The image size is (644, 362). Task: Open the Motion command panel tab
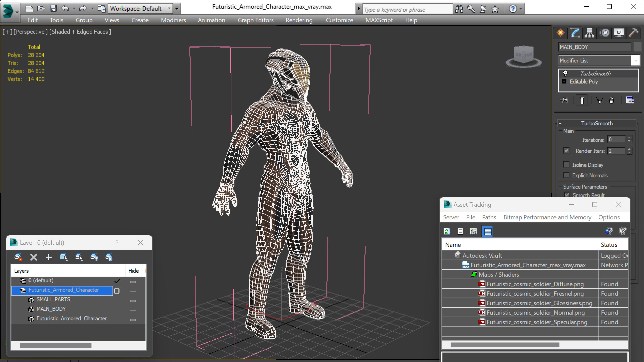click(605, 33)
